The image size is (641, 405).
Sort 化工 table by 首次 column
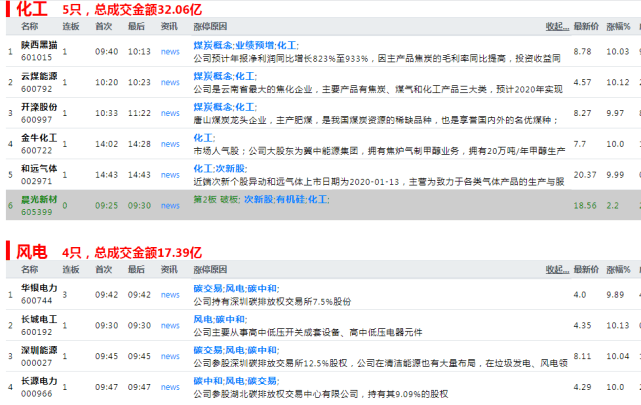click(x=103, y=27)
